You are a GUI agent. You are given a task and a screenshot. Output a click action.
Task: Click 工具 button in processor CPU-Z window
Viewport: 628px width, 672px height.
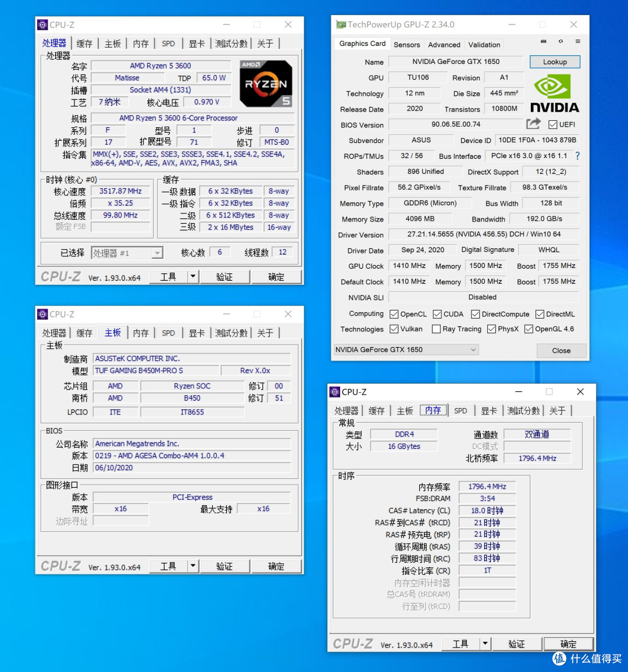[168, 277]
